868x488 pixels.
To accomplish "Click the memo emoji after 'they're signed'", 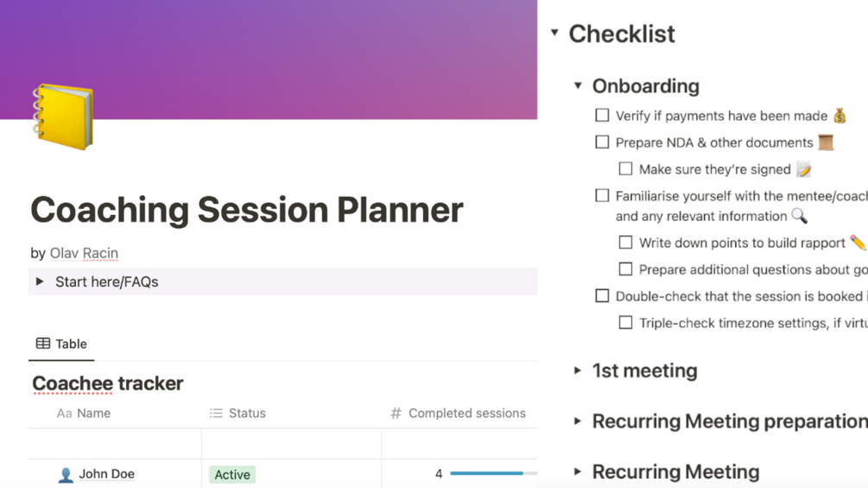I will pyautogui.click(x=803, y=169).
